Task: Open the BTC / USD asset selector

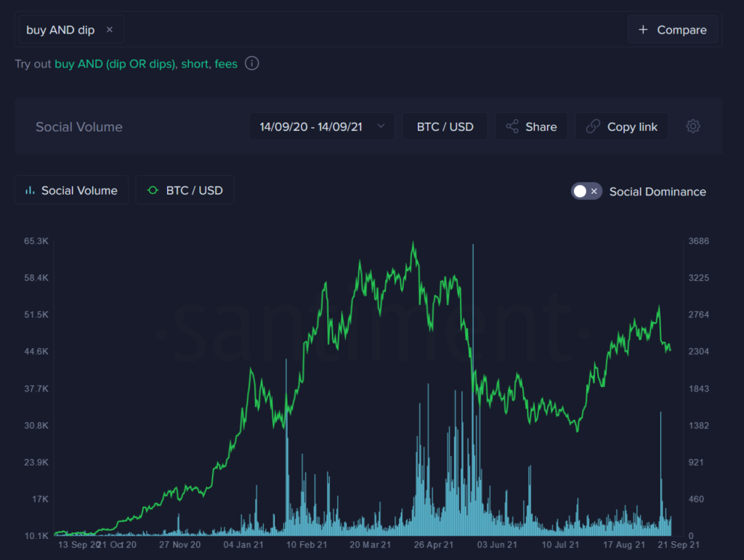Action: pyautogui.click(x=445, y=126)
